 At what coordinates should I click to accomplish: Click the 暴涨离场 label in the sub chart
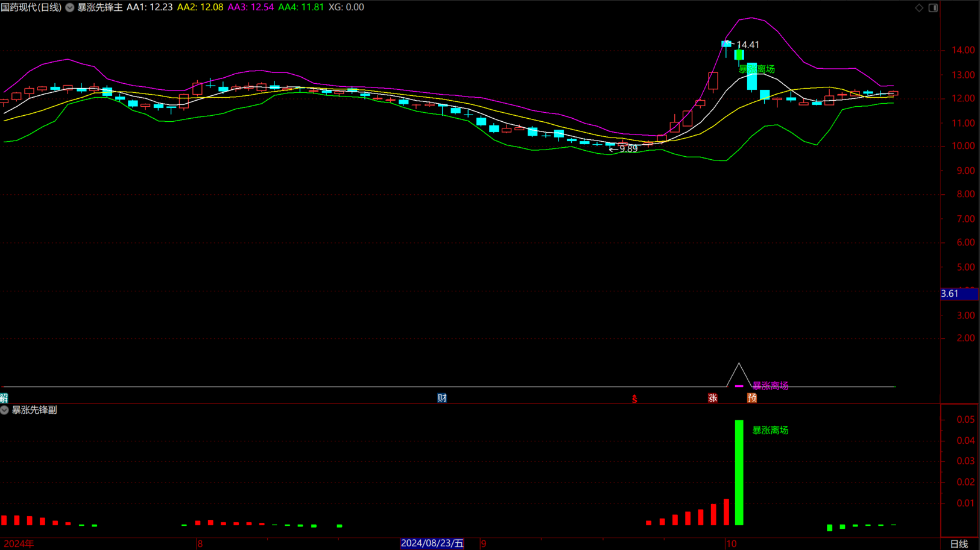[770, 430]
